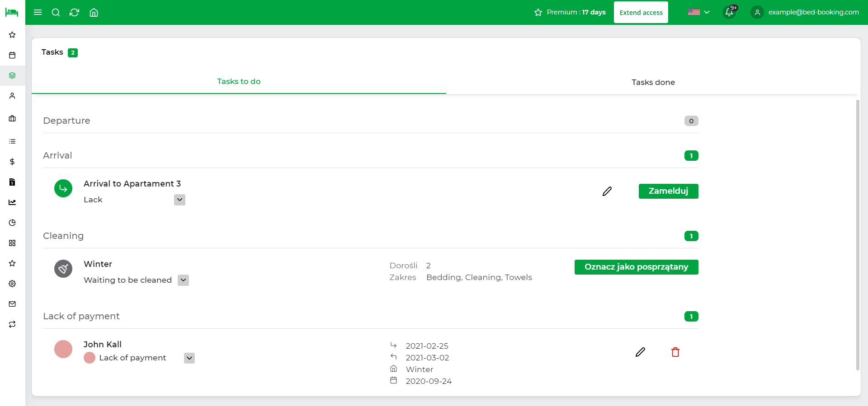Click Arrival to Apartament 3 title
868x406 pixels.
click(x=132, y=184)
